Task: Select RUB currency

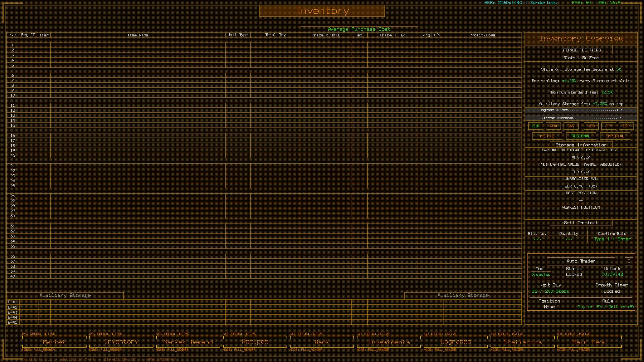Action: 553,126
